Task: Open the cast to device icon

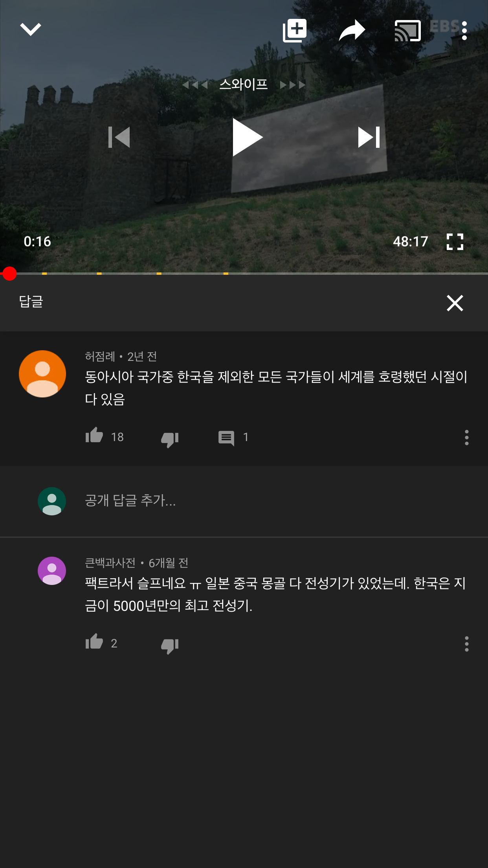Action: point(407,31)
